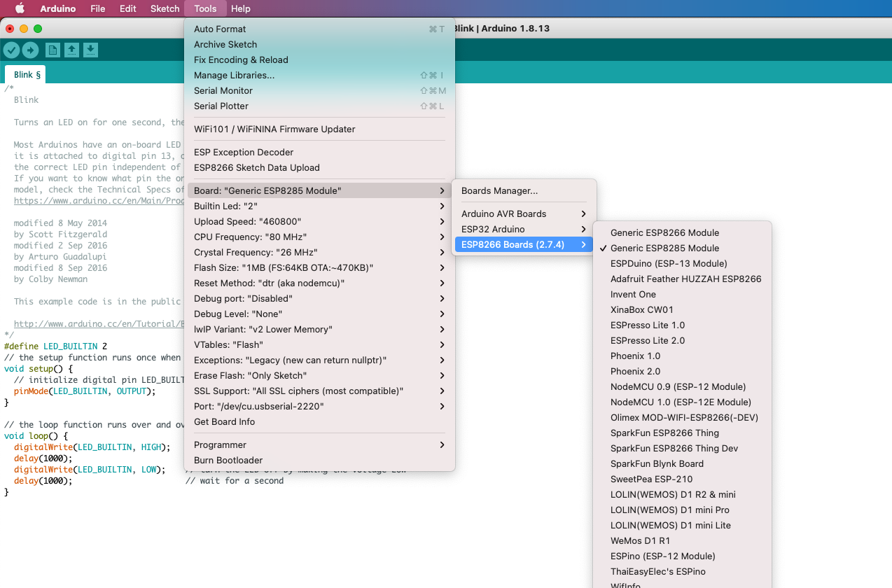Viewport: 892px width, 588px height.
Task: Open the Serial Plotter
Action: [x=319, y=106]
